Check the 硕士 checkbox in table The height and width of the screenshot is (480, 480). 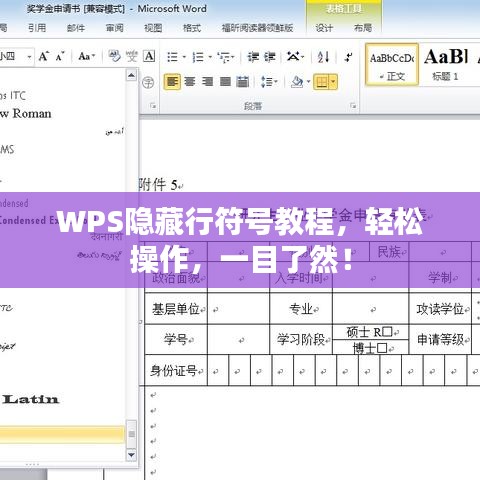(x=387, y=331)
